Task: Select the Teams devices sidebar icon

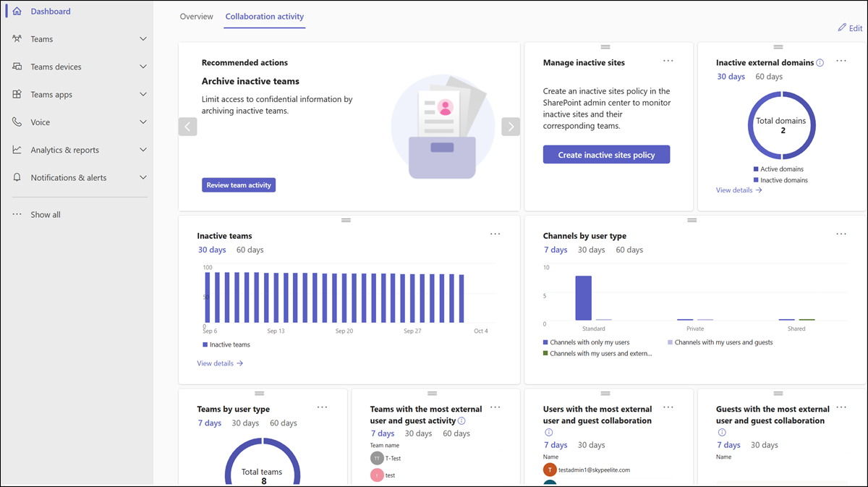Action: (x=17, y=66)
